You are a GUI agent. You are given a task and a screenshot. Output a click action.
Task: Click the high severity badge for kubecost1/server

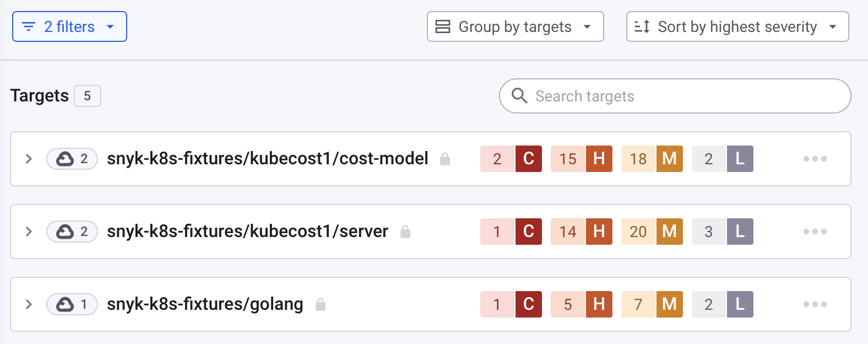pos(582,232)
